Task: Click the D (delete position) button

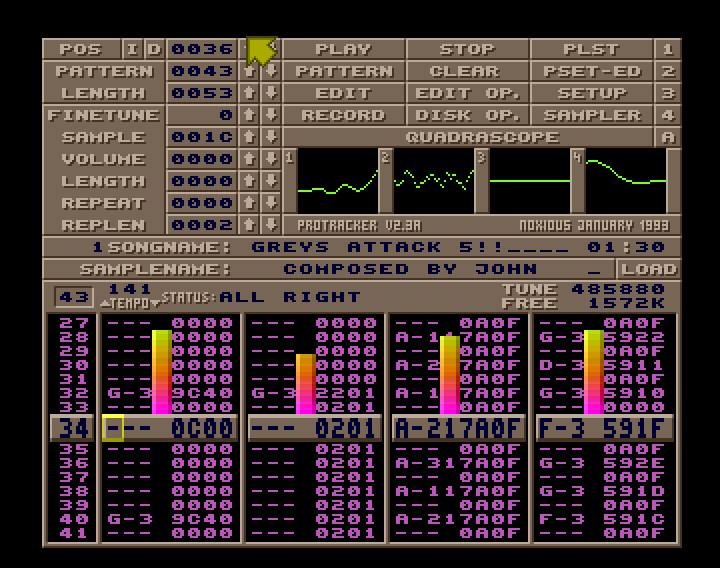Action: (153, 49)
